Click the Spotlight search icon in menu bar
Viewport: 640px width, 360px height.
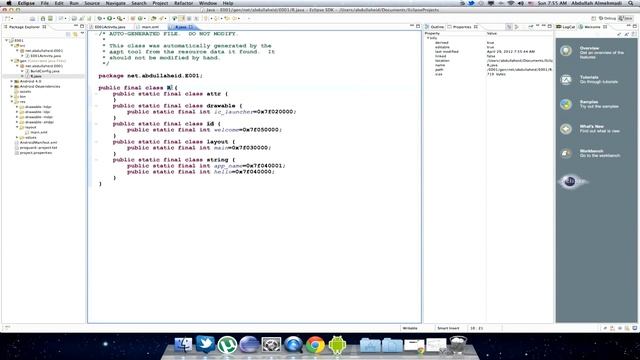[631, 3]
